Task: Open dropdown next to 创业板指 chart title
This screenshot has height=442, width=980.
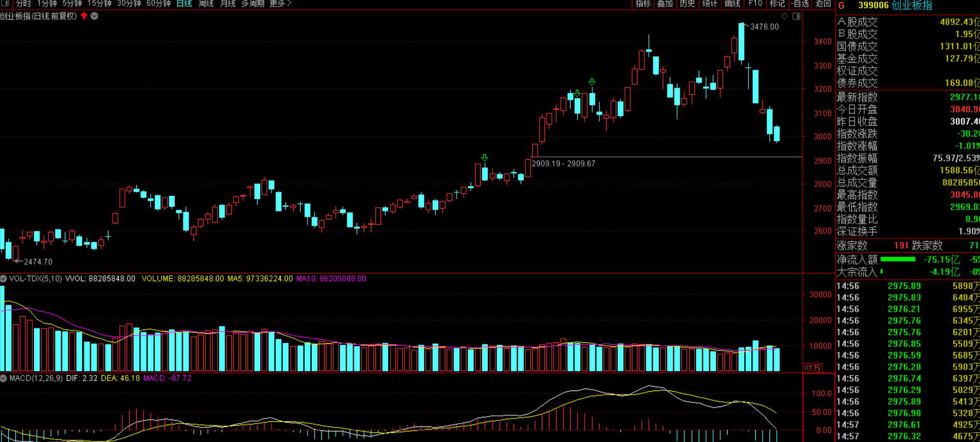Action: click(x=95, y=16)
